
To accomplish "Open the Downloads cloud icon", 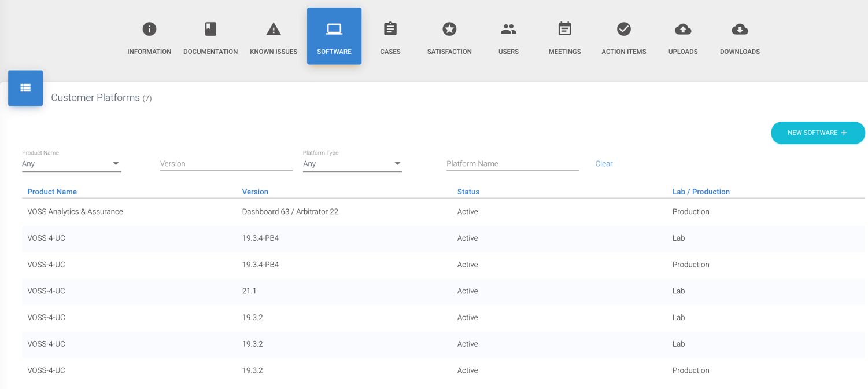I will tap(740, 28).
